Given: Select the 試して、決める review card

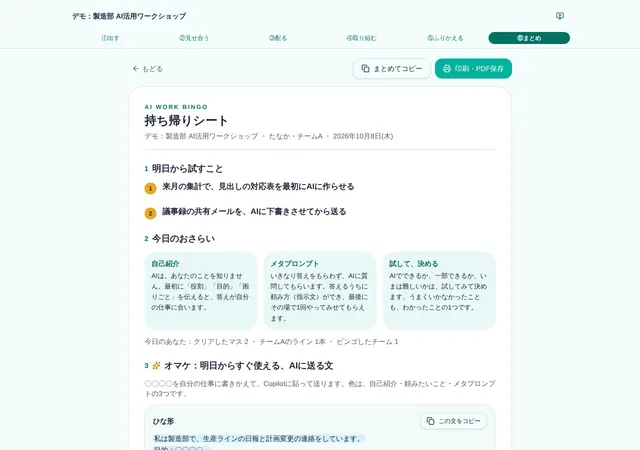Looking at the screenshot, I should 439,291.
